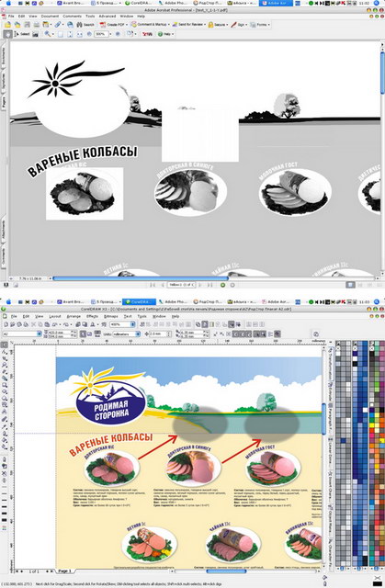
Task: Click CorelDRAW's New document icon
Action: click(x=6, y=324)
